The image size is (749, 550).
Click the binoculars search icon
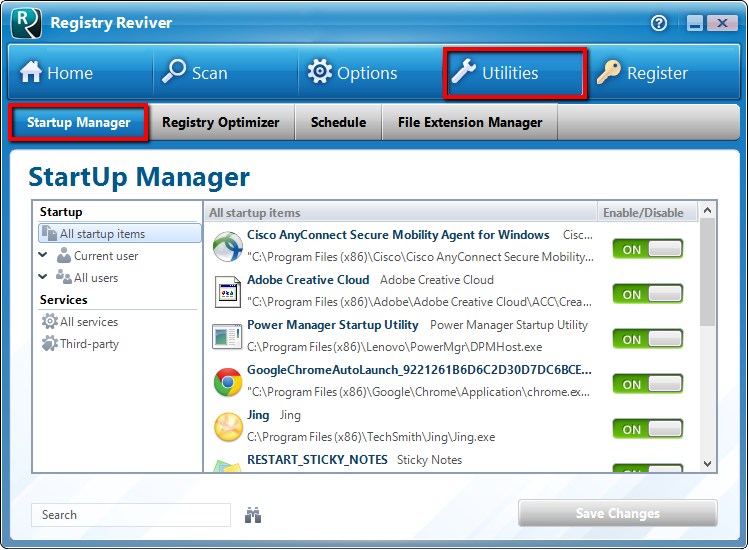(253, 515)
